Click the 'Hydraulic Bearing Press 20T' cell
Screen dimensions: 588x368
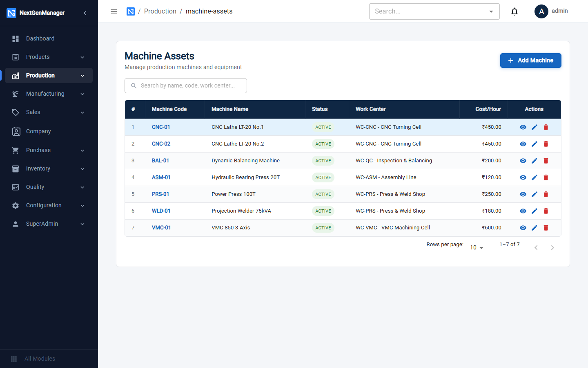[246, 177]
